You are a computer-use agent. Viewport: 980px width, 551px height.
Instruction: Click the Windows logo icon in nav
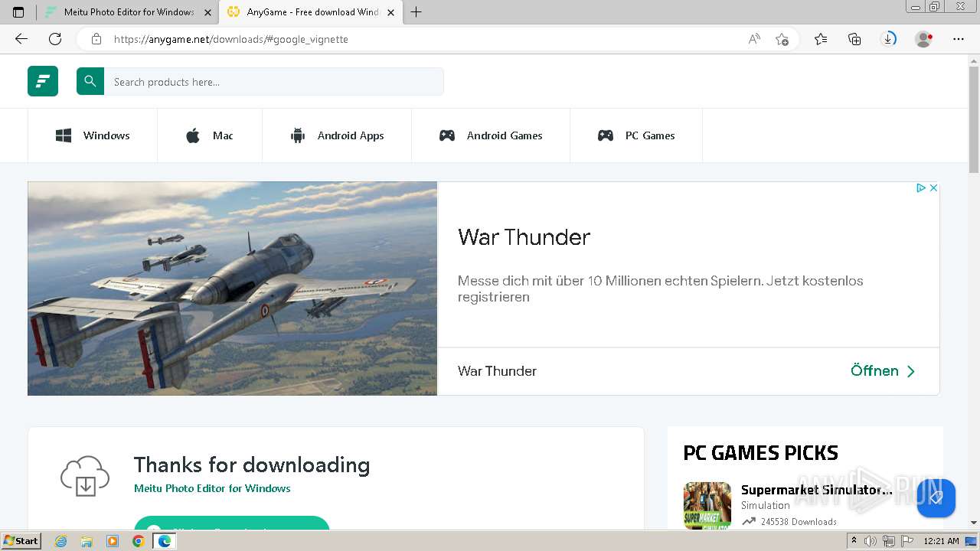(x=64, y=135)
